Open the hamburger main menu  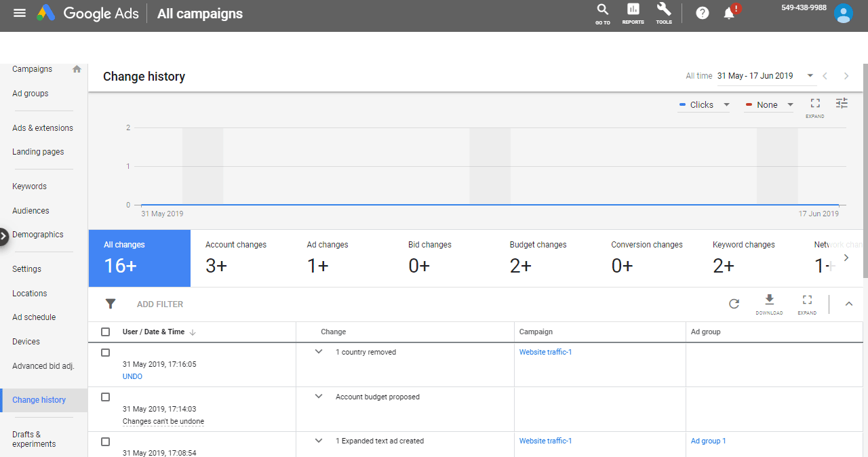coord(20,13)
